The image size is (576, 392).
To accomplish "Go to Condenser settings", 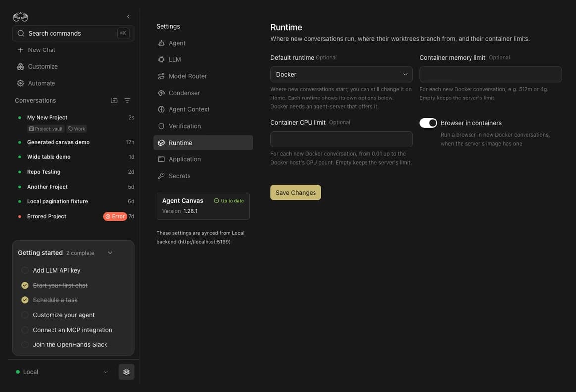I will (x=203, y=93).
